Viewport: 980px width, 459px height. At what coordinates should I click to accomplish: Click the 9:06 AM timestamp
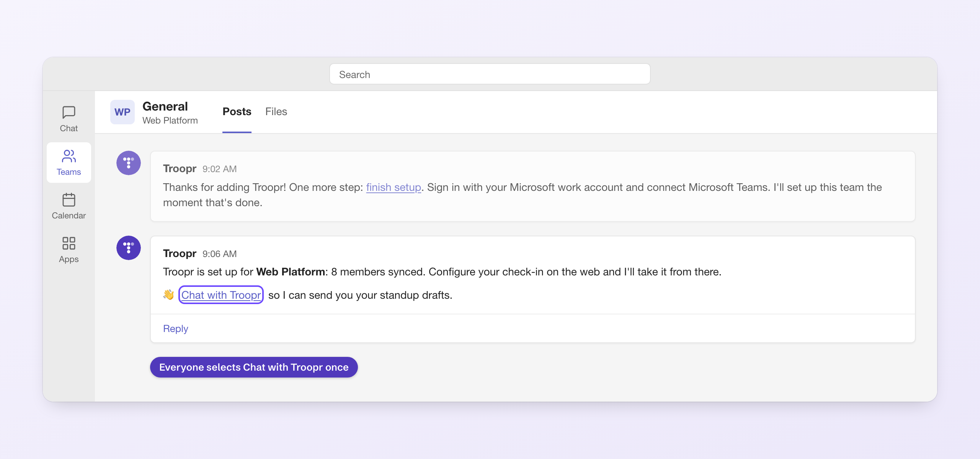tap(220, 254)
